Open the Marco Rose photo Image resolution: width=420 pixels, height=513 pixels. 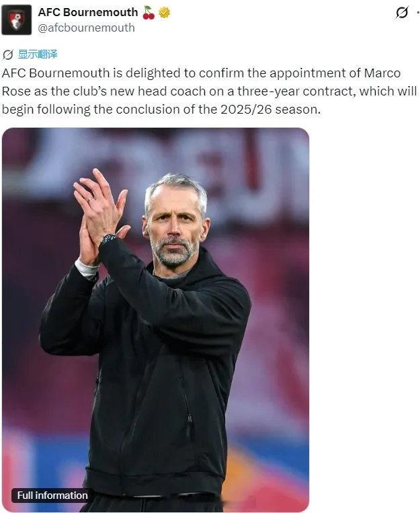155,319
